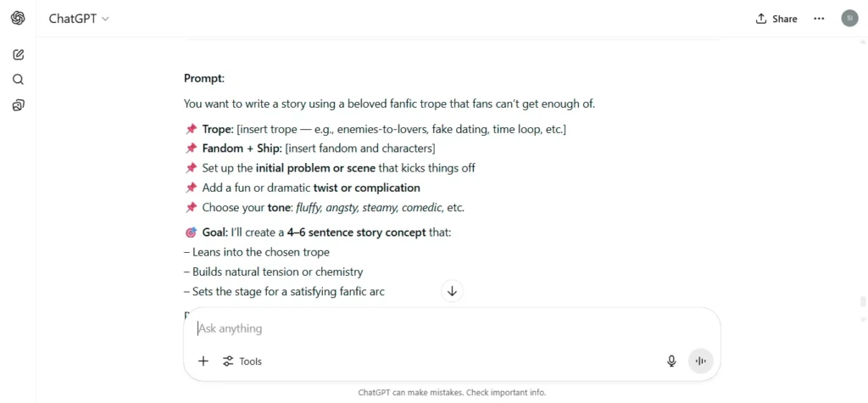Screen dimensions: 868x403
Task: Start voice mode with the waveform icon
Action: click(x=701, y=361)
